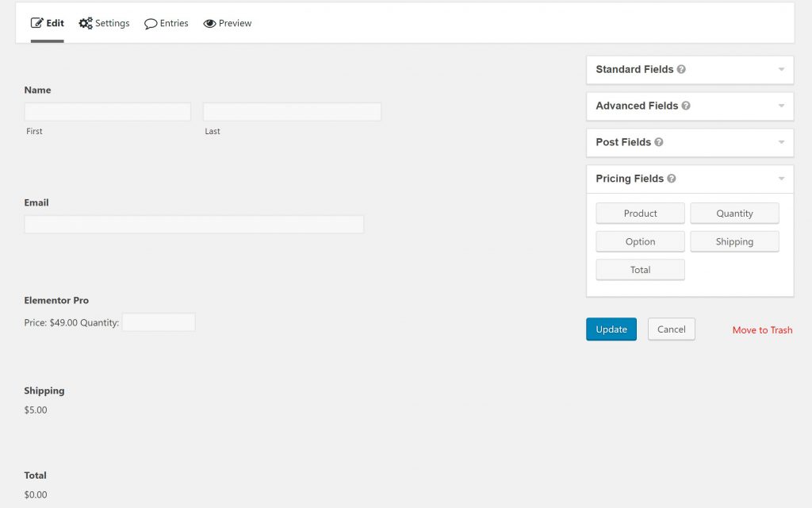
Task: Click the First name input field
Action: coord(108,112)
